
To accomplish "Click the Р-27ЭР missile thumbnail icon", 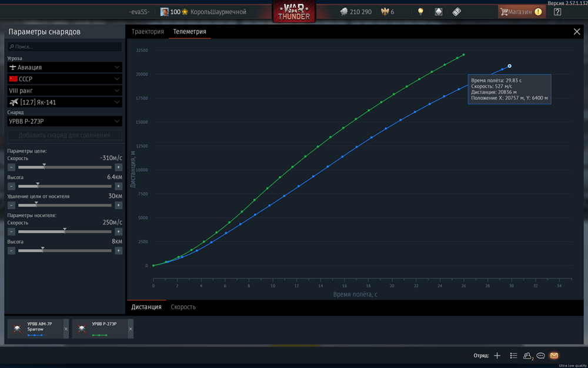I will [x=82, y=329].
